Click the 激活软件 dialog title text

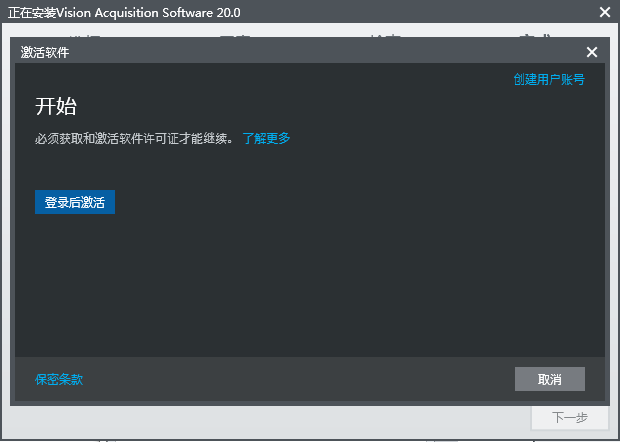[x=46, y=52]
